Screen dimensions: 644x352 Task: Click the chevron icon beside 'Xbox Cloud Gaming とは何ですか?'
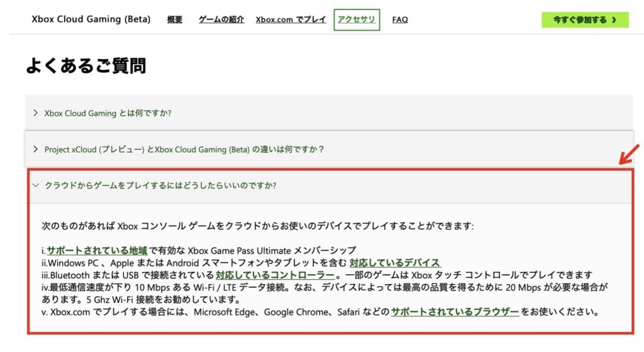coord(35,113)
